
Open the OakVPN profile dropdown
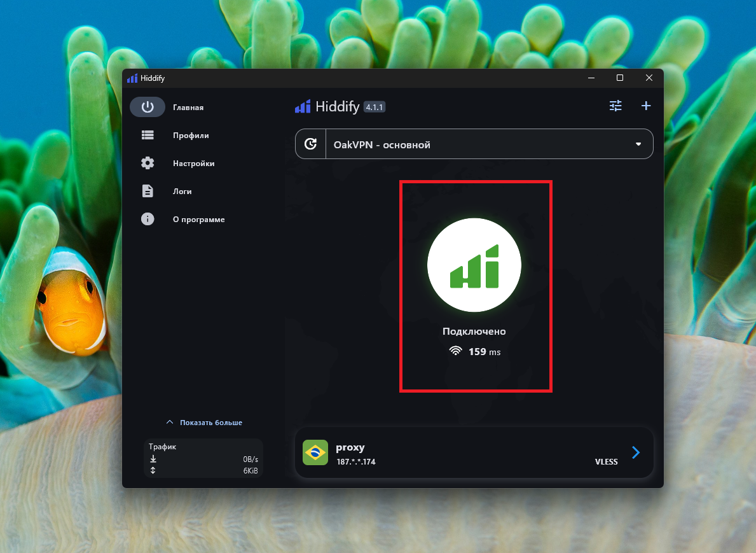tap(637, 144)
